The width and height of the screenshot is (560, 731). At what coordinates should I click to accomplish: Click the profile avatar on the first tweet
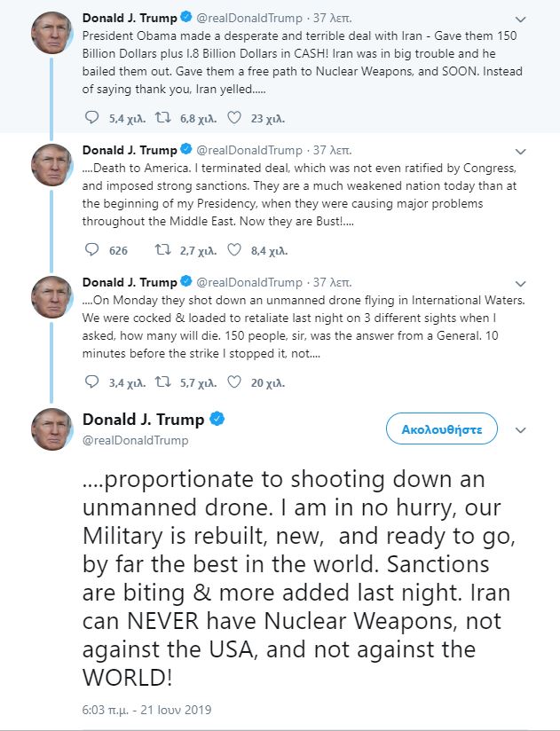coord(51,32)
